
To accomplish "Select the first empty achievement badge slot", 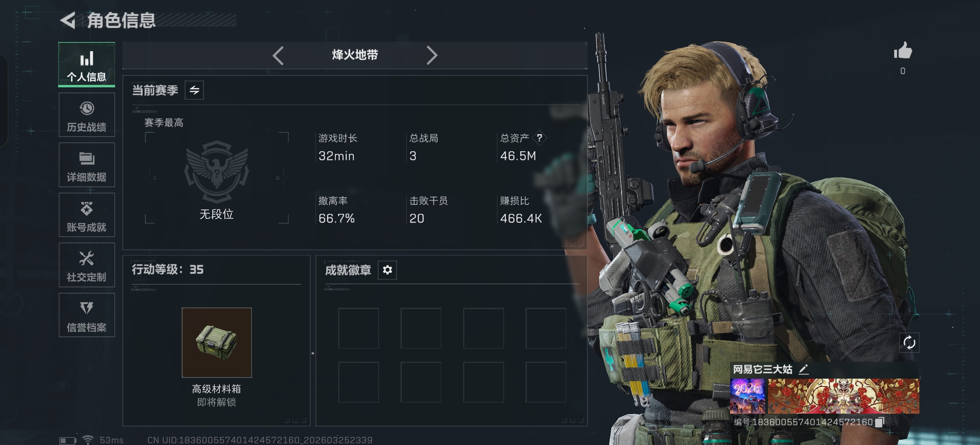I will click(358, 328).
